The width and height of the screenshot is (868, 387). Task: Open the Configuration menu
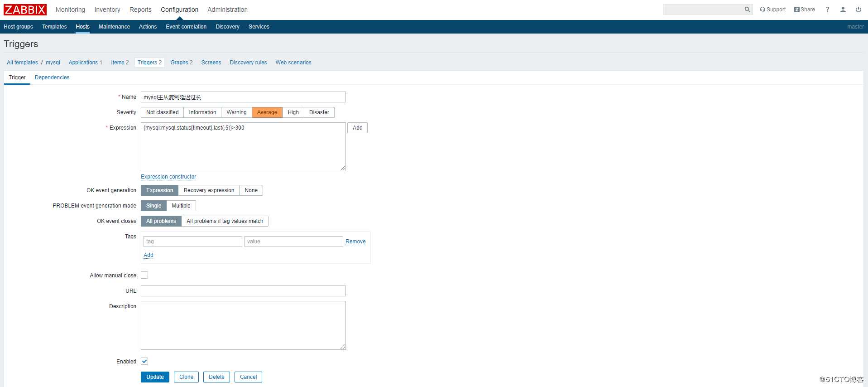tap(179, 10)
